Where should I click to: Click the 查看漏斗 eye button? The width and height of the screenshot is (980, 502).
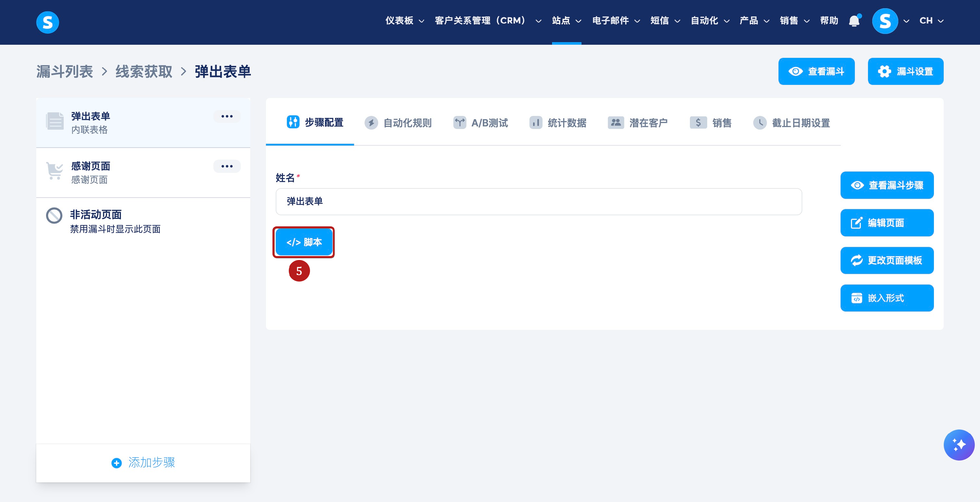[816, 72]
